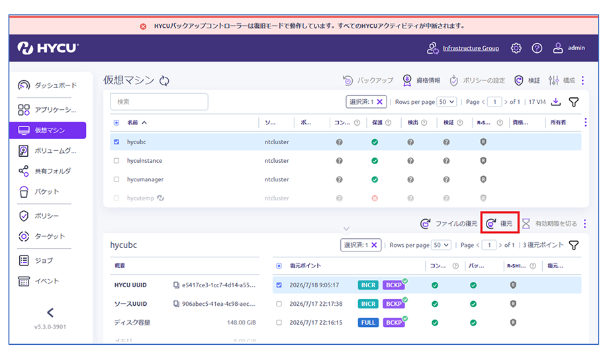This screenshot has width=609, height=364.
Task: Click the HYCU logo
Action: click(x=48, y=48)
